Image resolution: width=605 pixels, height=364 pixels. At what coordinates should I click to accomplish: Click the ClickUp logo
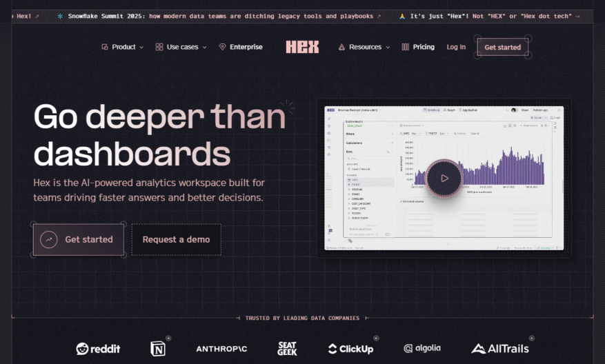(350, 349)
